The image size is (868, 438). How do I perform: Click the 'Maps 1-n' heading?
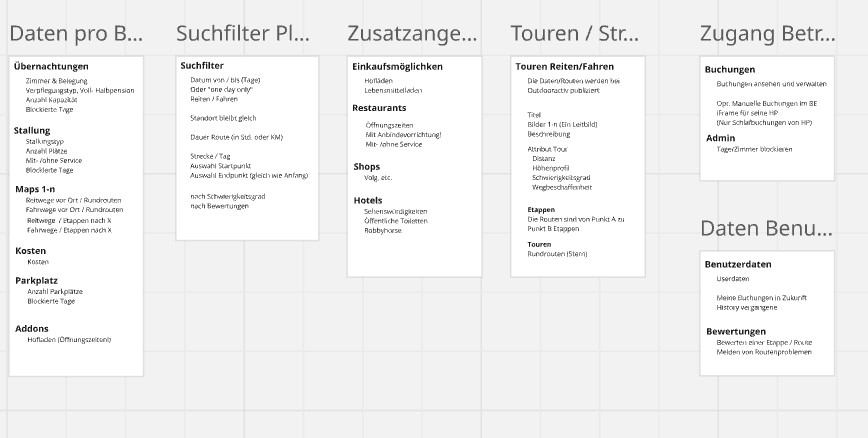tap(34, 189)
